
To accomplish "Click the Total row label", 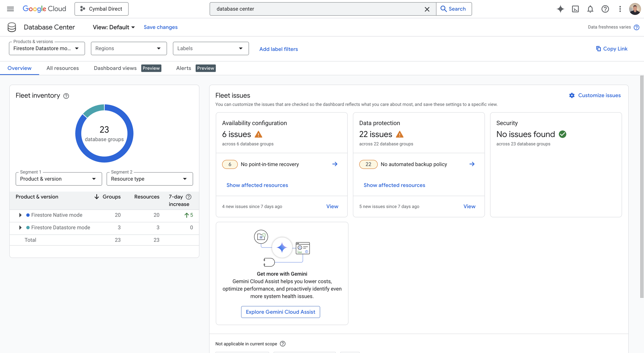I will click(30, 240).
